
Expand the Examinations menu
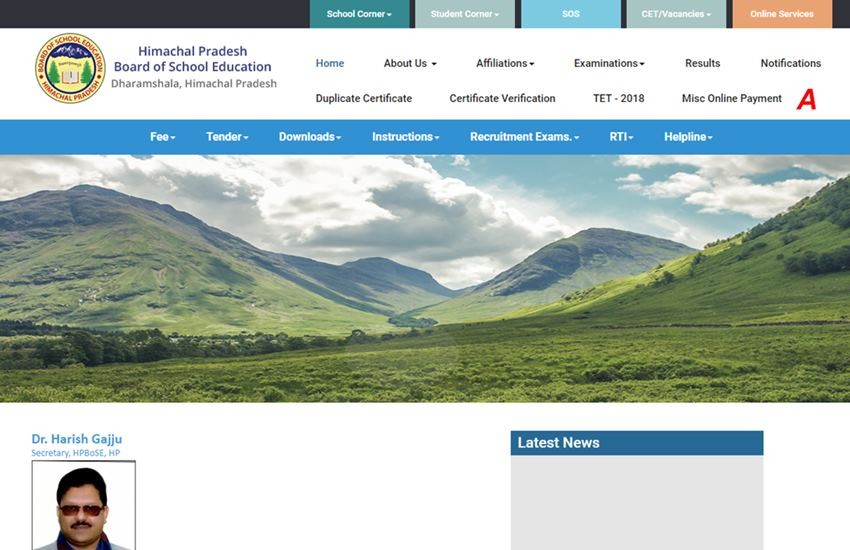click(609, 63)
